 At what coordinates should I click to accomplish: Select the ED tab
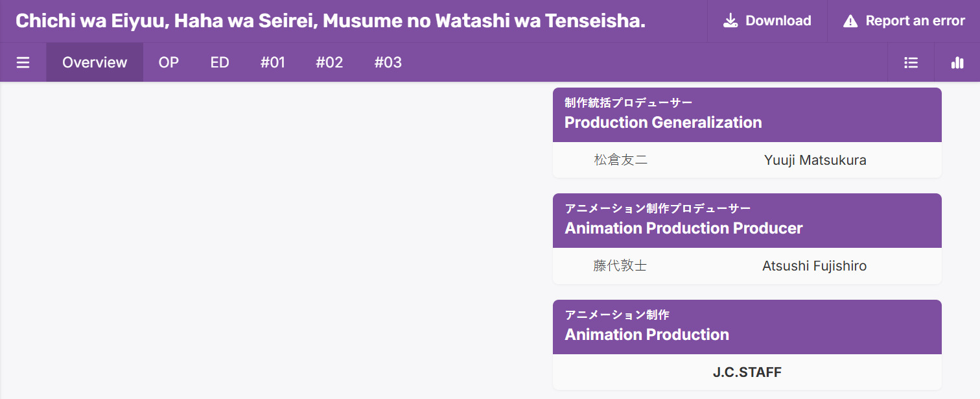(x=220, y=63)
